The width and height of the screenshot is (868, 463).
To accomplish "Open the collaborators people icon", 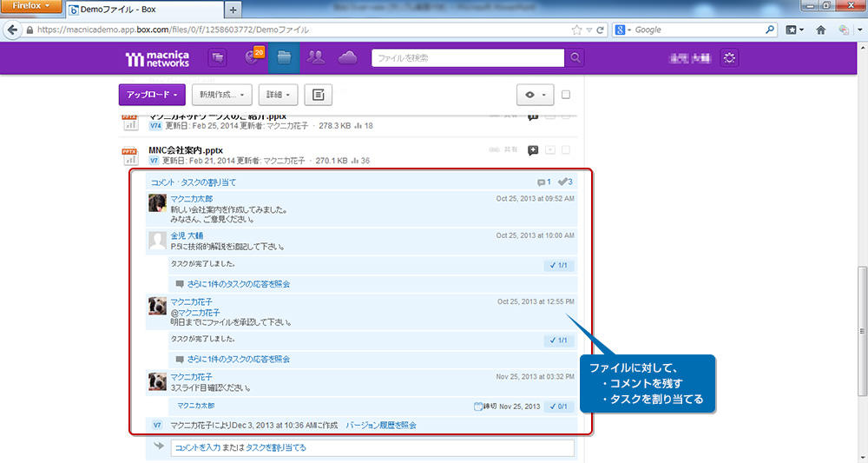I will (x=316, y=57).
